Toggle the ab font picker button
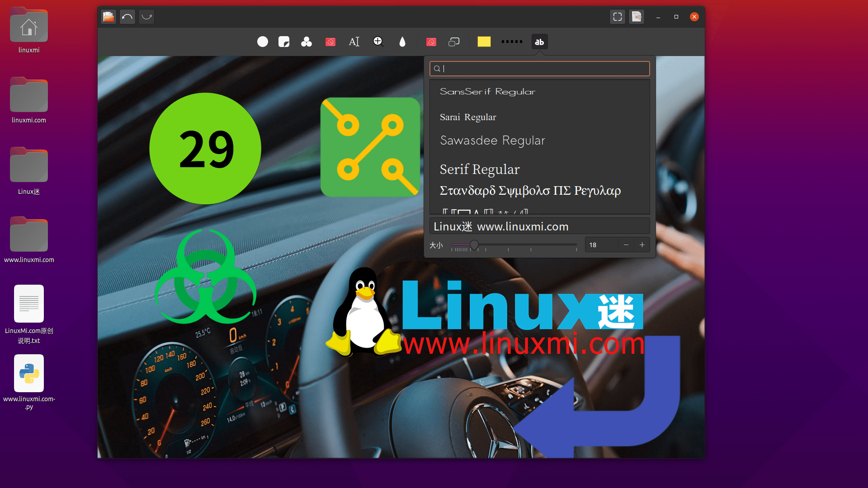The image size is (868, 488). click(x=539, y=42)
